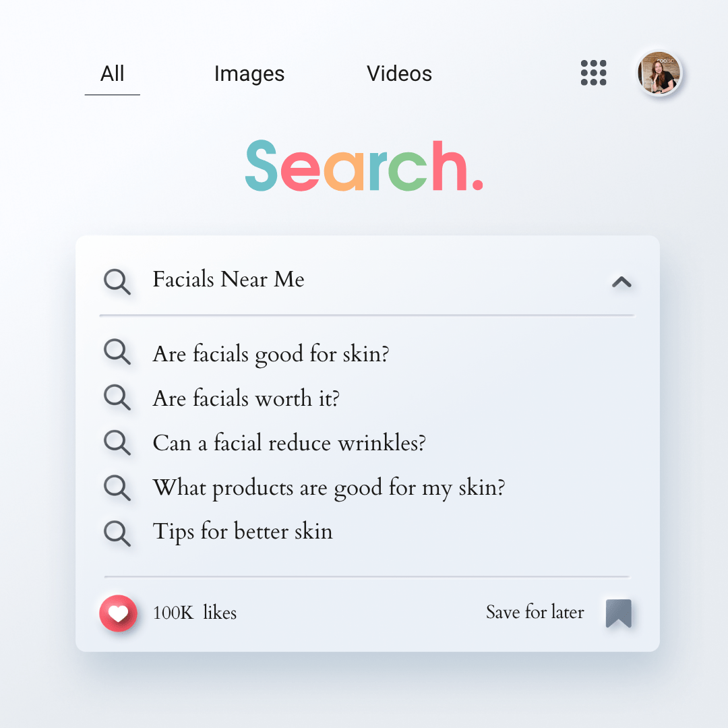This screenshot has height=728, width=728.
Task: Open the apps grid icon
Action: tap(593, 73)
